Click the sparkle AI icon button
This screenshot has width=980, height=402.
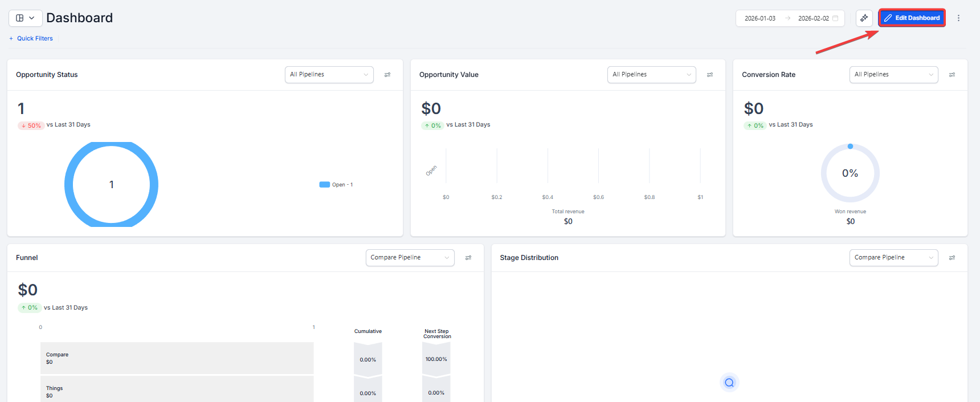[864, 18]
